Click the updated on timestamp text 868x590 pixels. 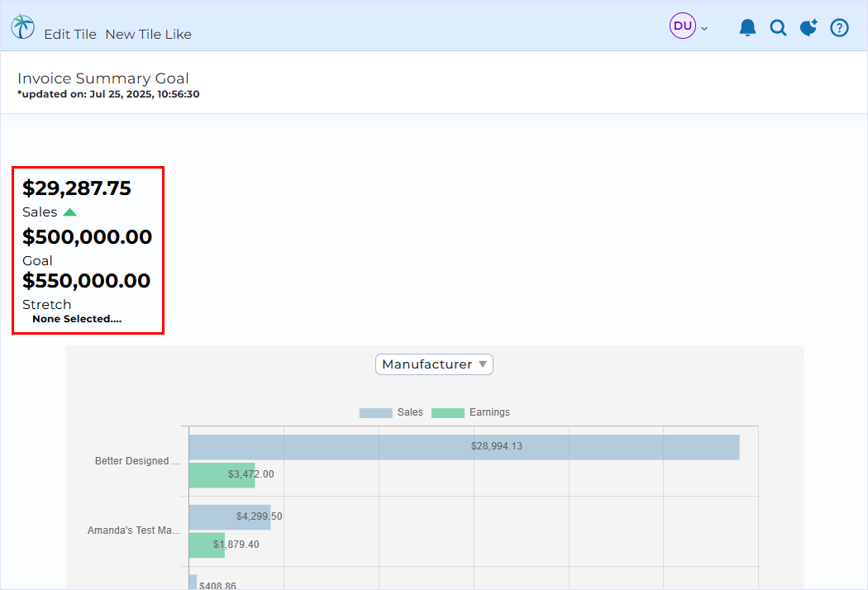[x=108, y=94]
